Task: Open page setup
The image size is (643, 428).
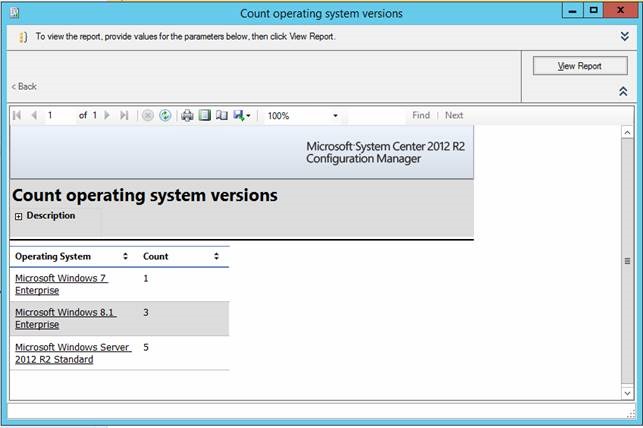Action: (222, 115)
